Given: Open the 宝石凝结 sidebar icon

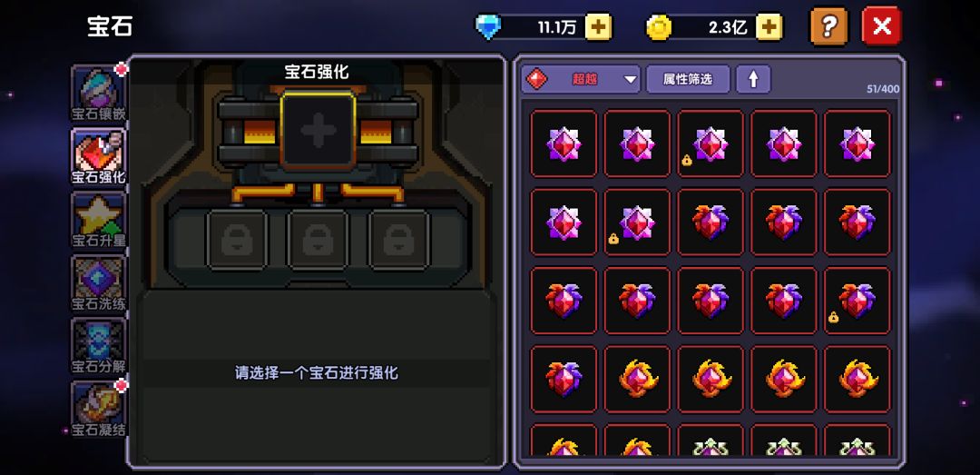Looking at the screenshot, I should 99,409.
